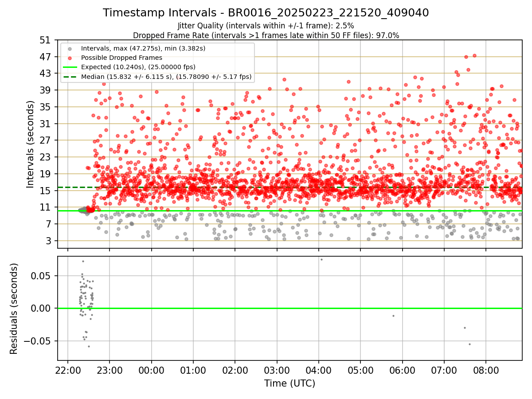This screenshot has height=399, width=532.
Task: Click y-axis tick label 19
Action: click(45, 174)
